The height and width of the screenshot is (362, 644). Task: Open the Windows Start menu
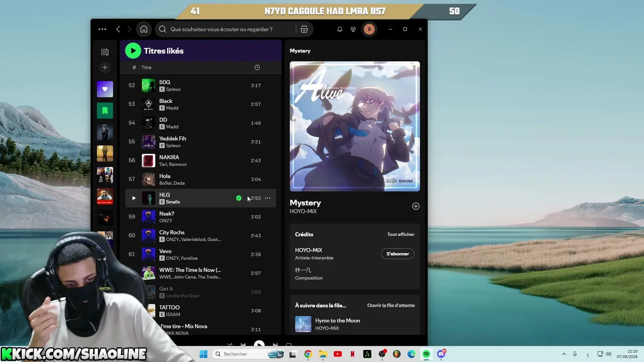(203, 354)
